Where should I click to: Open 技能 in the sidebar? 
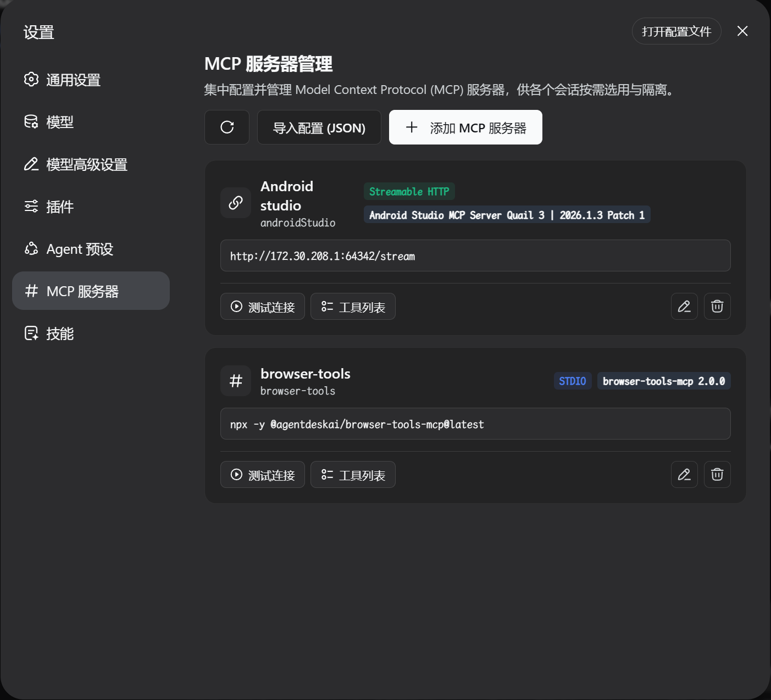(91, 334)
